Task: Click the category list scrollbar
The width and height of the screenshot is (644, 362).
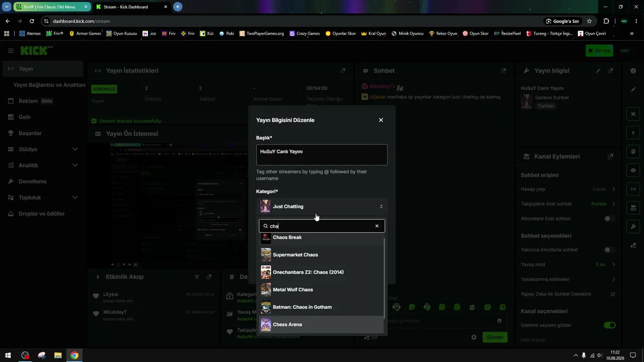Action: click(x=385, y=278)
